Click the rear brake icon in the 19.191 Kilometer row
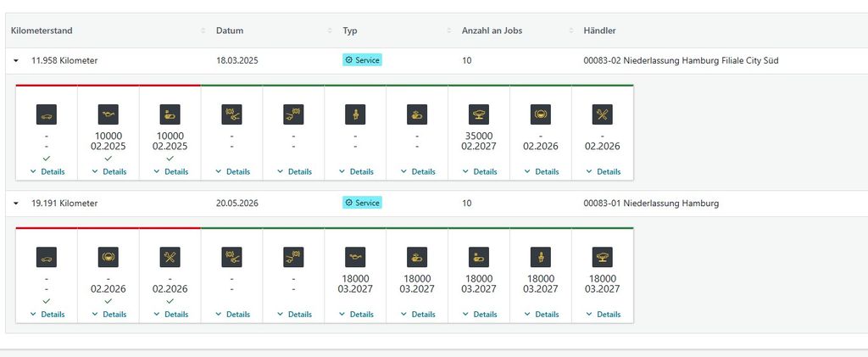 pyautogui.click(x=293, y=258)
